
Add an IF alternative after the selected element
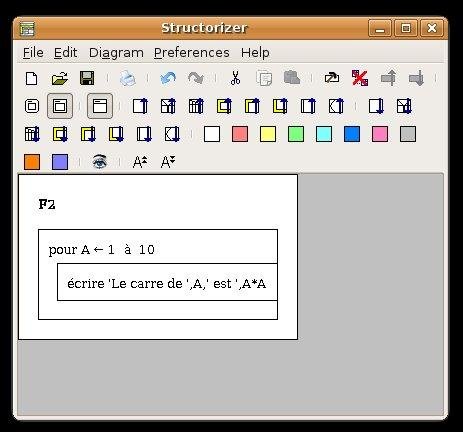click(x=404, y=106)
